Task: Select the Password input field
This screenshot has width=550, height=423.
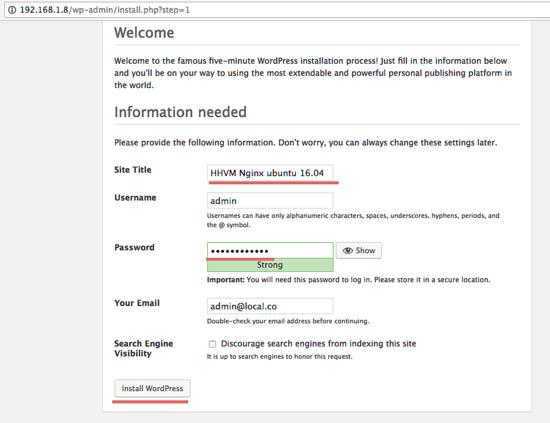Action: pyautogui.click(x=270, y=250)
